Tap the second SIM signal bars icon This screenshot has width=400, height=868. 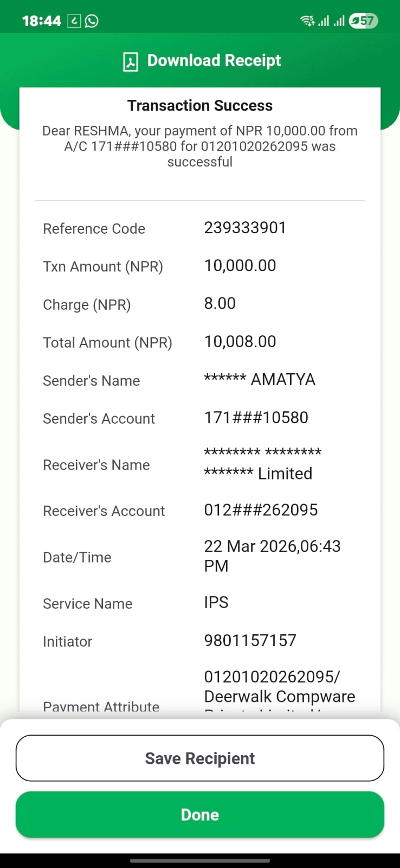click(339, 21)
